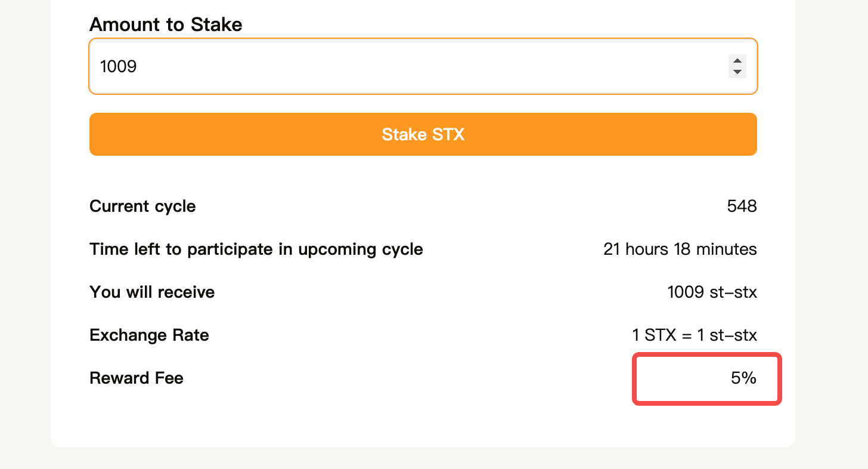
Task: Click the Current cycle label
Action: click(x=142, y=206)
